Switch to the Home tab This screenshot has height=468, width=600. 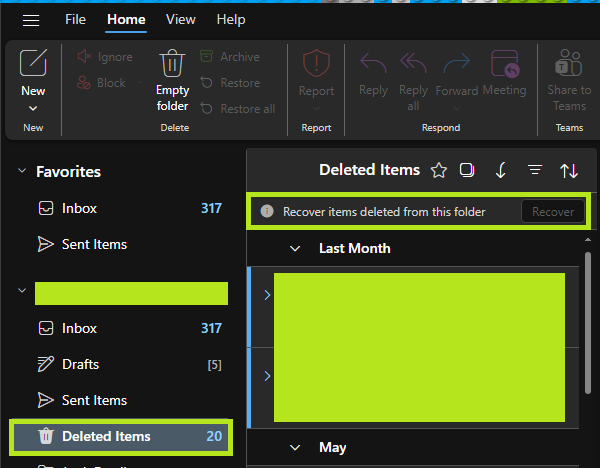[x=126, y=20]
